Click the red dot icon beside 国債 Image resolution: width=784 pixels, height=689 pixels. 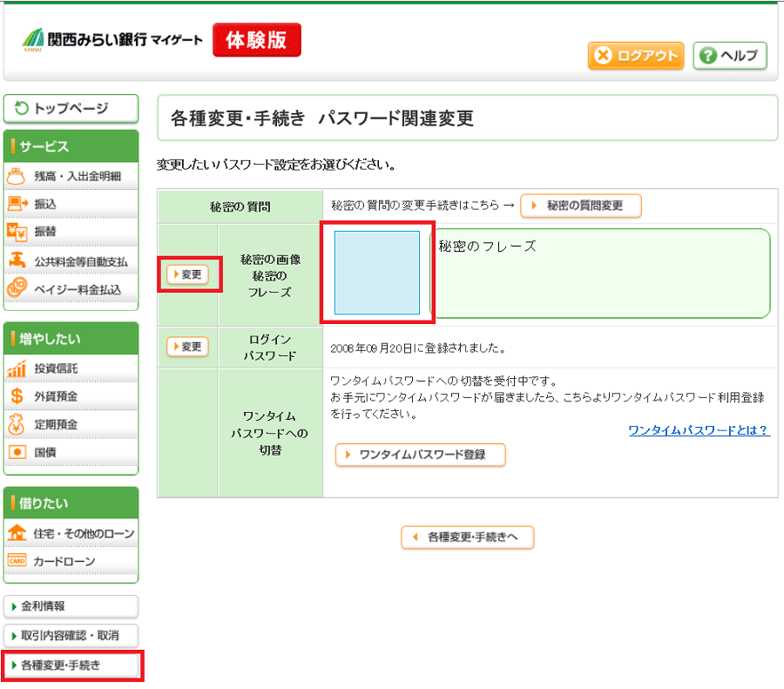[17, 452]
